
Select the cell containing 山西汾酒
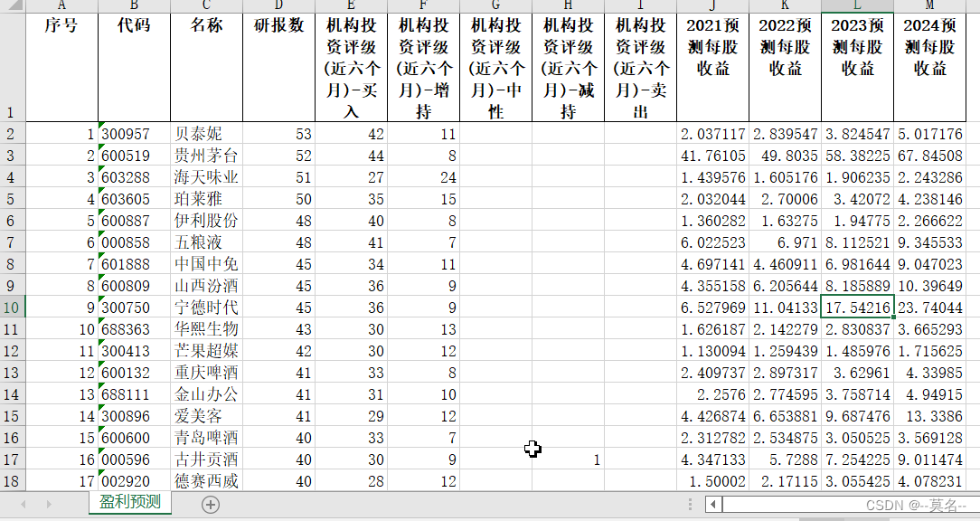tap(206, 286)
